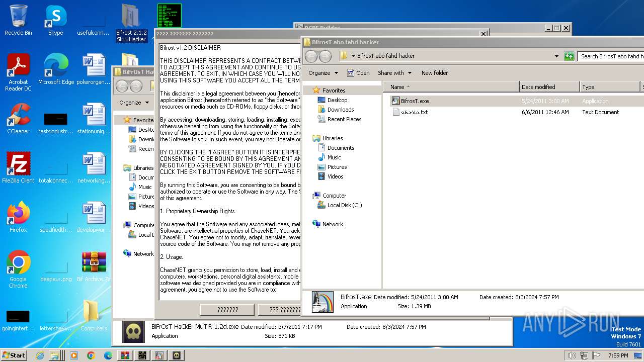Open developwor Word document on desktop
Viewport: 644px width, 362px height.
(94, 217)
